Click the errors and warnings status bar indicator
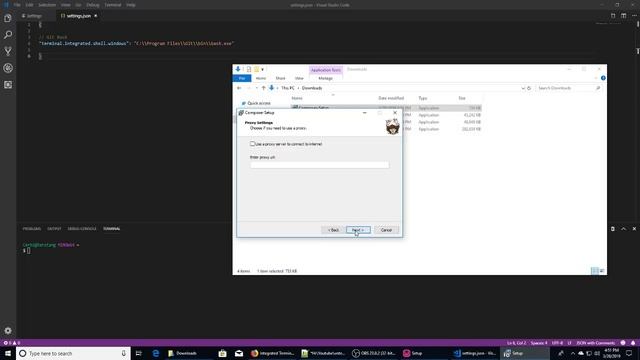The image size is (640, 360). pyautogui.click(x=11, y=343)
